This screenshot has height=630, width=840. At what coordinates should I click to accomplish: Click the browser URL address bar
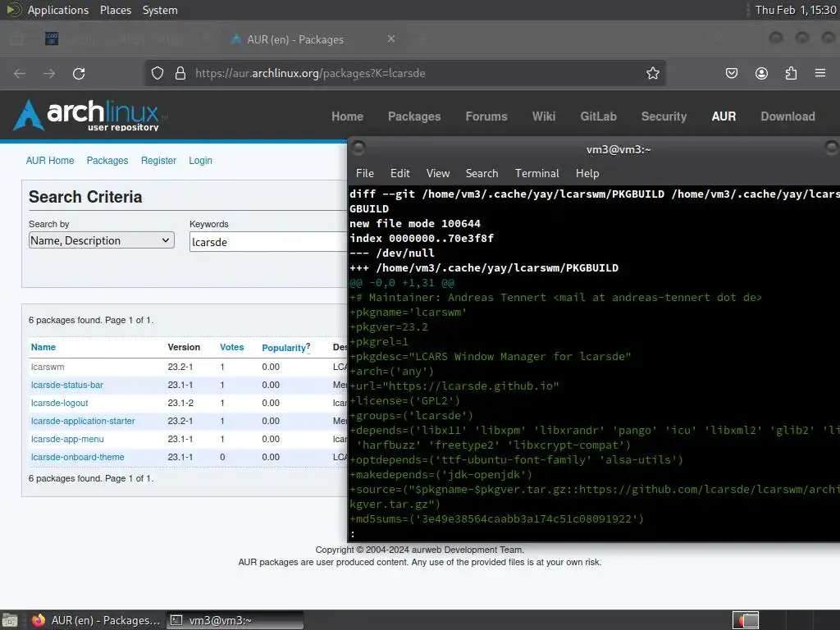404,73
